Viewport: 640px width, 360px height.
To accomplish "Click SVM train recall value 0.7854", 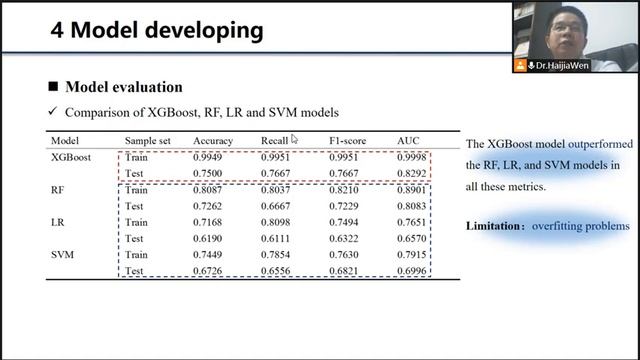I will [276, 255].
